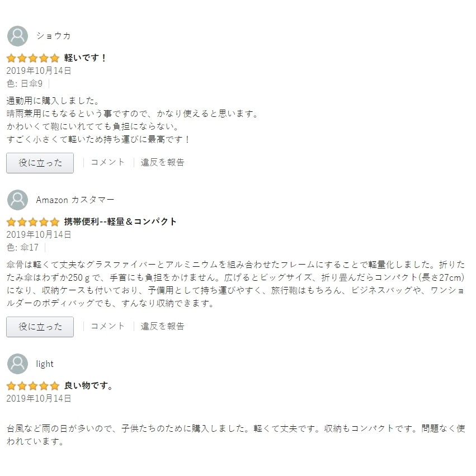476x476 pixels.
Task: Open reviewer name light
Action: tap(45, 364)
